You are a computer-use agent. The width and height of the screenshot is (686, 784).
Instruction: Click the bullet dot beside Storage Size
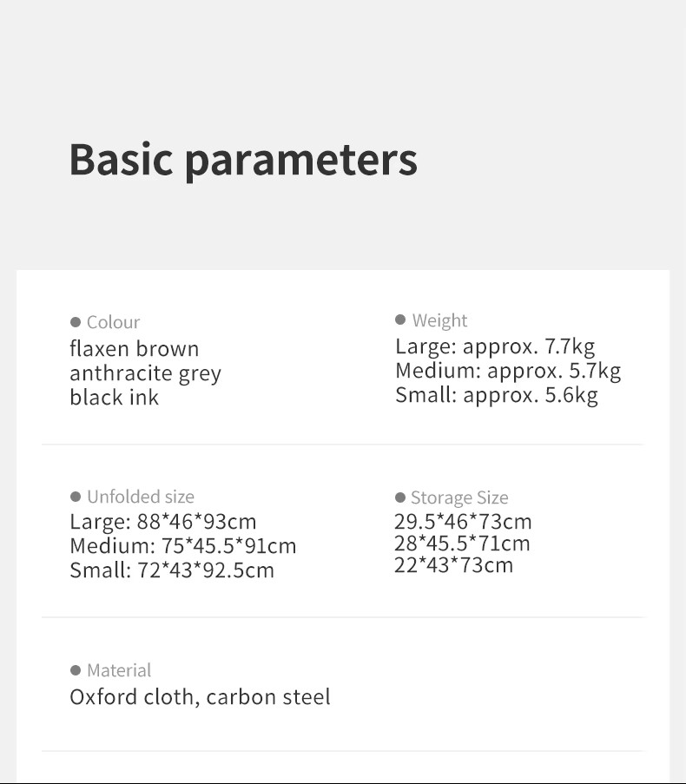click(x=400, y=497)
